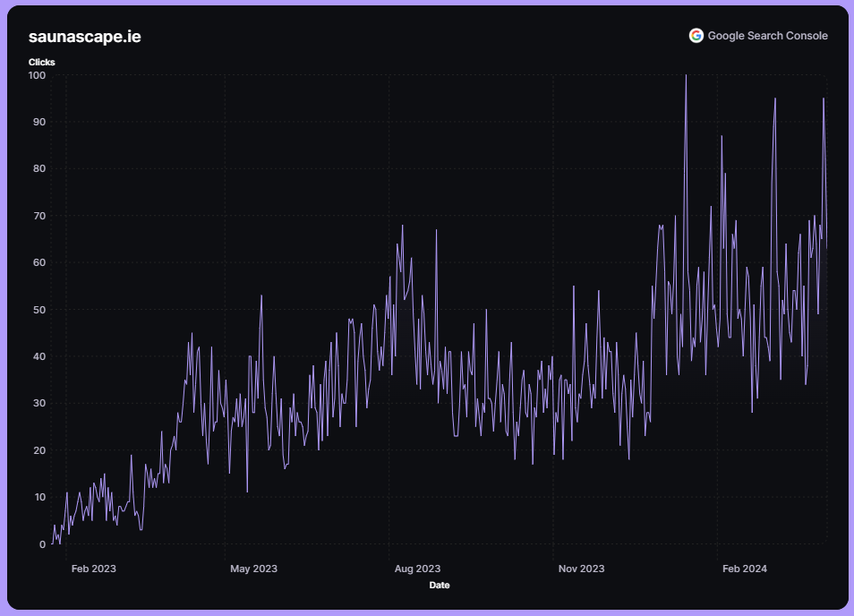The height and width of the screenshot is (616, 854).
Task: Click the highest peak reaching 100 clicks
Action: coord(686,77)
